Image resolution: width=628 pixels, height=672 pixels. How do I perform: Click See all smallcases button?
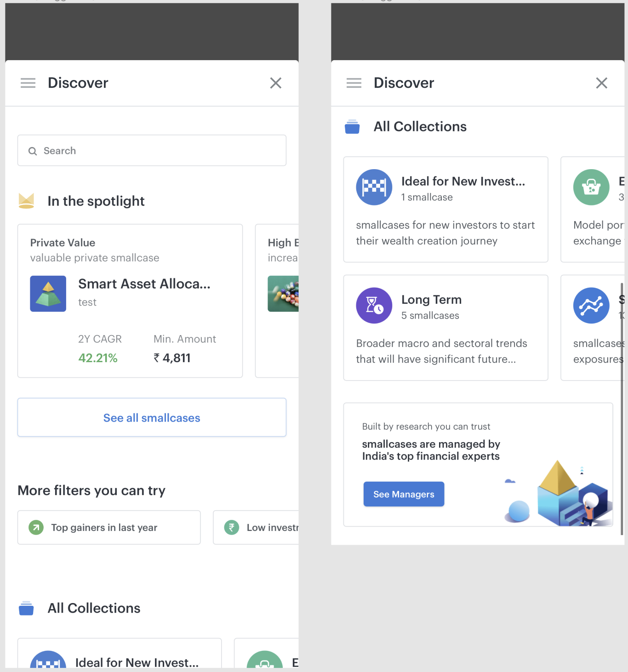point(152,417)
